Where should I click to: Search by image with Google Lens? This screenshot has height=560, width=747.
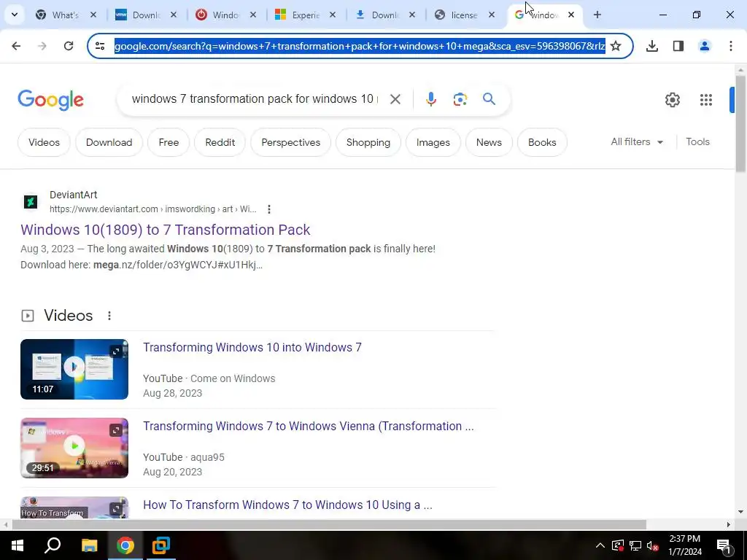[460, 99]
